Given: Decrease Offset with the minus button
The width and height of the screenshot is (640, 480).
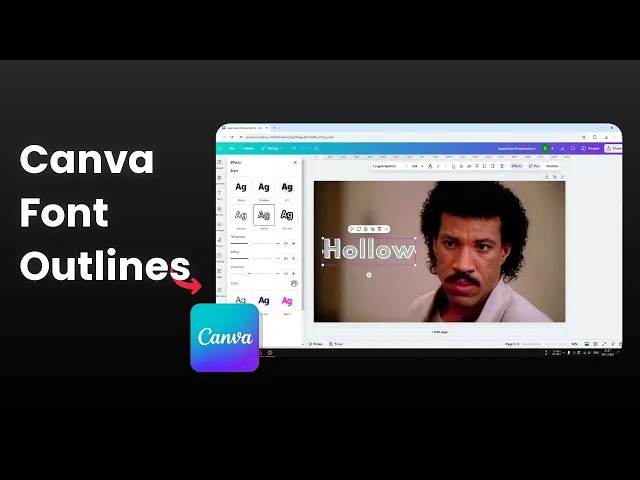Looking at the screenshot, I should click(278, 258).
